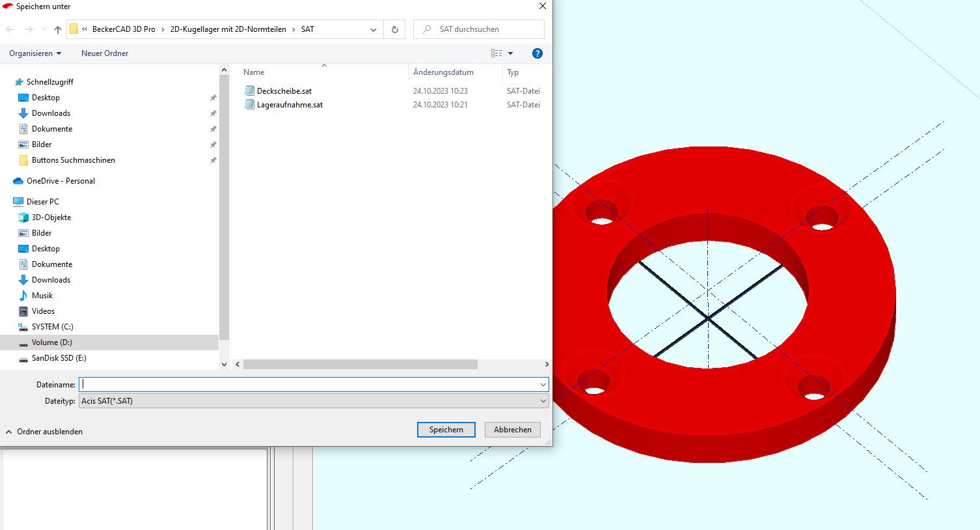Open Downloads under Dieser PC

click(x=51, y=280)
